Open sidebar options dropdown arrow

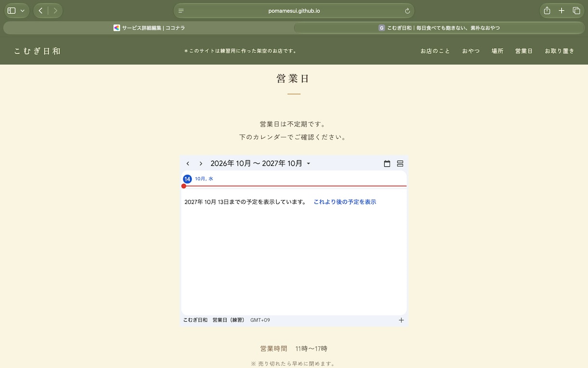coord(22,11)
